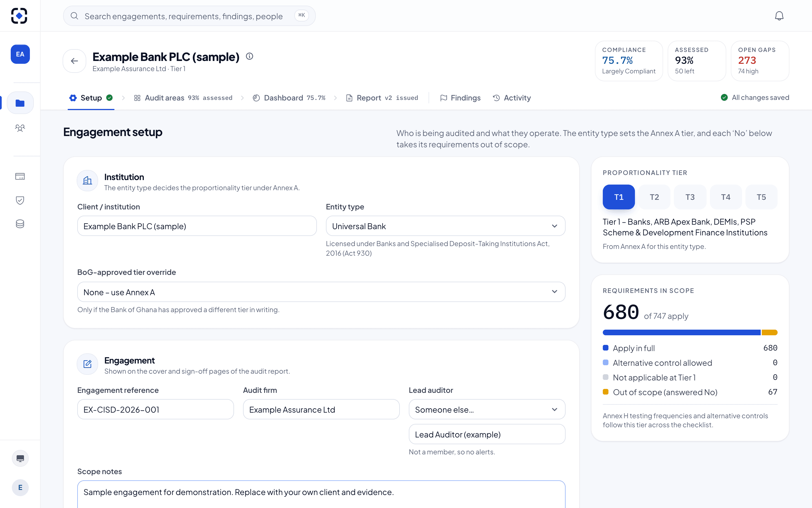The image size is (812, 508).
Task: Click the 'All changes saved' status text
Action: coord(760,97)
